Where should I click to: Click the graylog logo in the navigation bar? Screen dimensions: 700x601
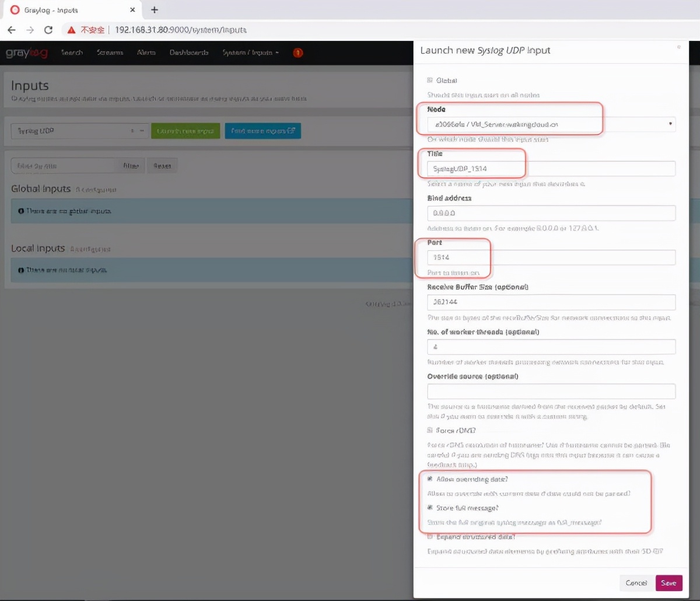pyautogui.click(x=26, y=53)
